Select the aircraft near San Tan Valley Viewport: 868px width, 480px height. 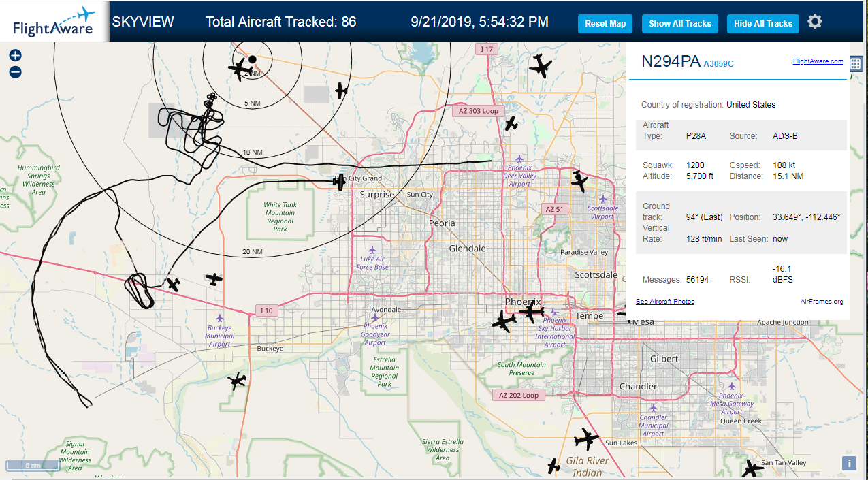(x=752, y=469)
